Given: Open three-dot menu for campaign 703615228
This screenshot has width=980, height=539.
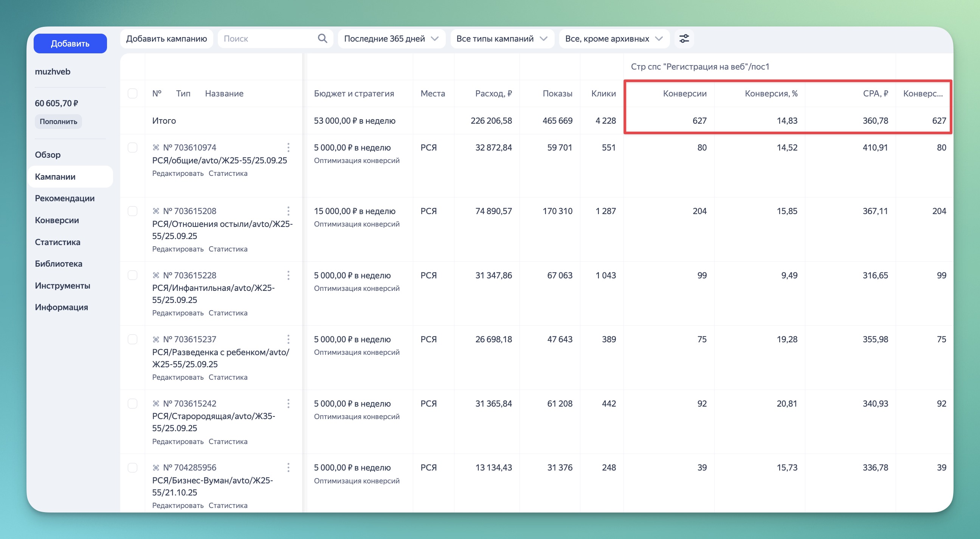Looking at the screenshot, I should tap(288, 275).
